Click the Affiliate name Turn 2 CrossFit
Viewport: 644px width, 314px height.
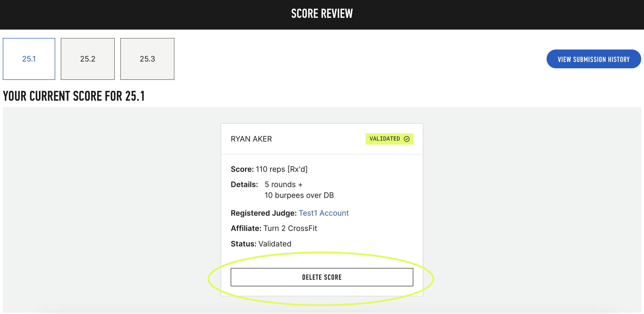click(291, 228)
